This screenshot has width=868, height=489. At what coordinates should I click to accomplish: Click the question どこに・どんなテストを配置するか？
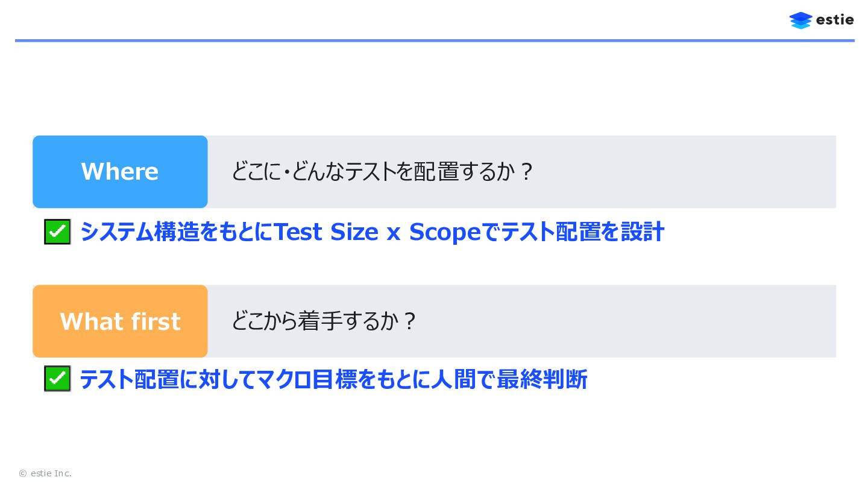pyautogui.click(x=382, y=172)
